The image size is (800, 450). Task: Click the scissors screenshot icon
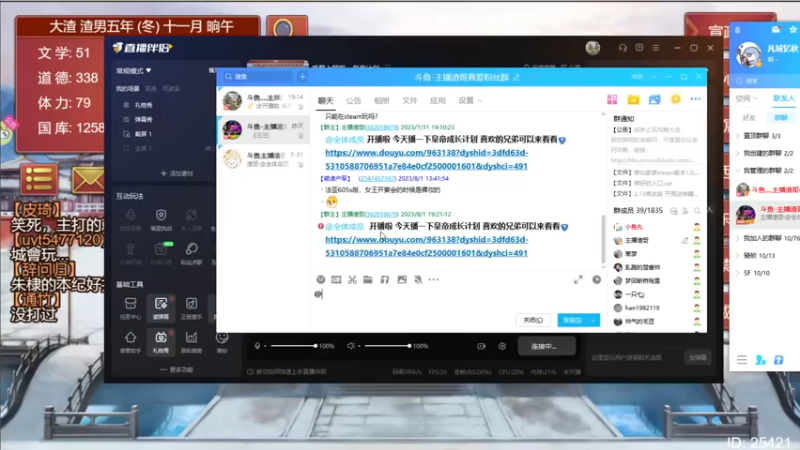point(352,280)
